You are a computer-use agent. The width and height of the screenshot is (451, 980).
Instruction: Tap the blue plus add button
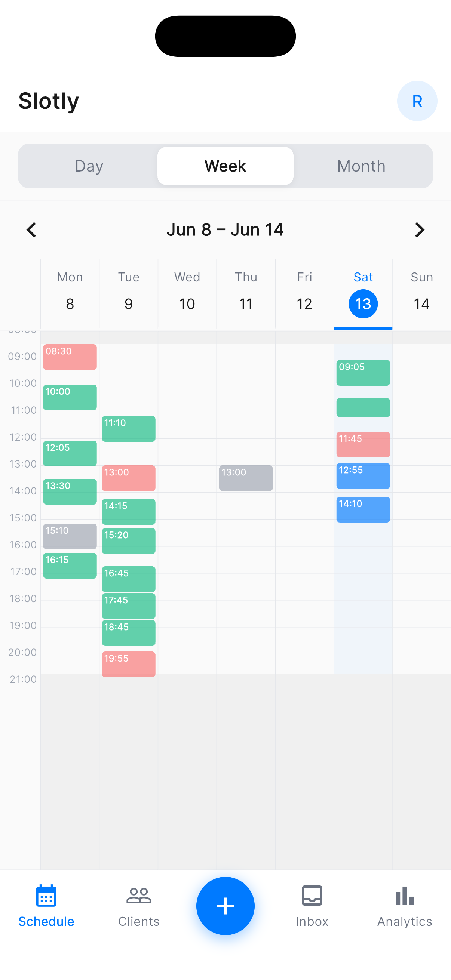pyautogui.click(x=225, y=905)
